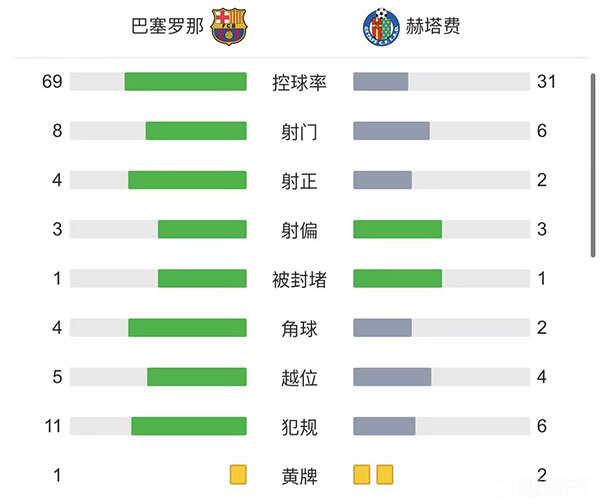Select the 射门 stat label
600x504 pixels.
pos(300,131)
